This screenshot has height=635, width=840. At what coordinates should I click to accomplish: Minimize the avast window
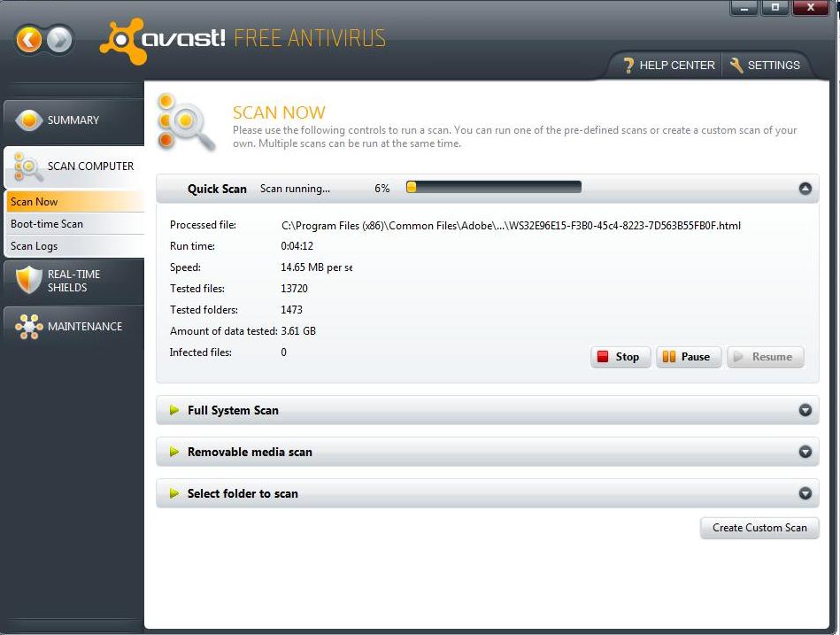tap(744, 8)
